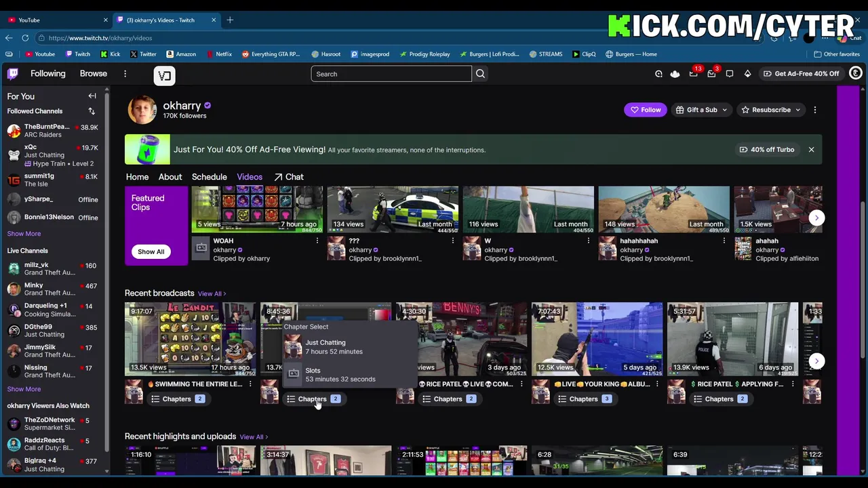Switch to the Home channel tab
Image resolution: width=868 pixels, height=488 pixels.
137,177
